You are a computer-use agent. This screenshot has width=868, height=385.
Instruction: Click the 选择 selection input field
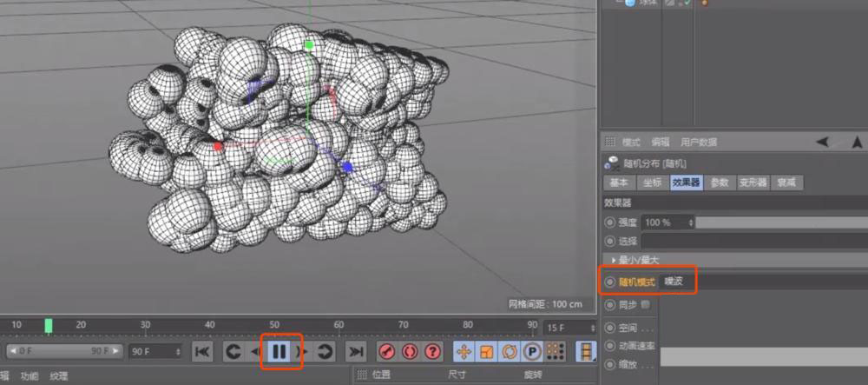point(754,241)
